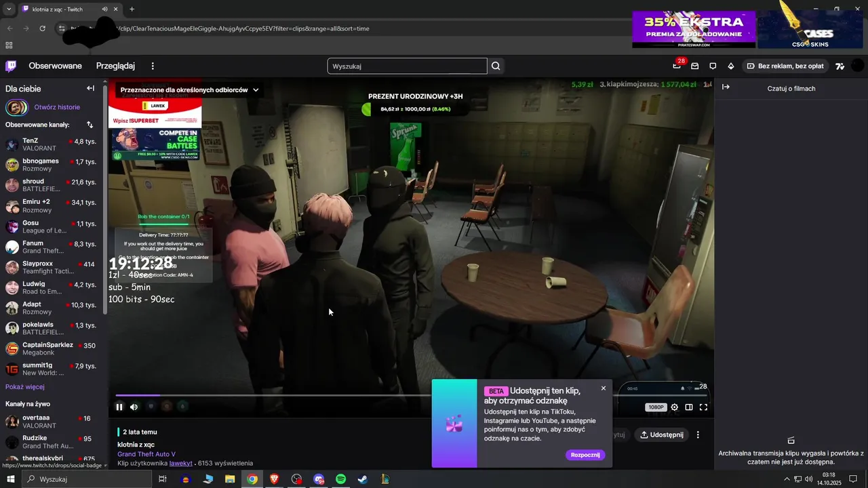This screenshot has width=868, height=488.
Task: Open summit1g channel in sidebar
Action: [52, 369]
